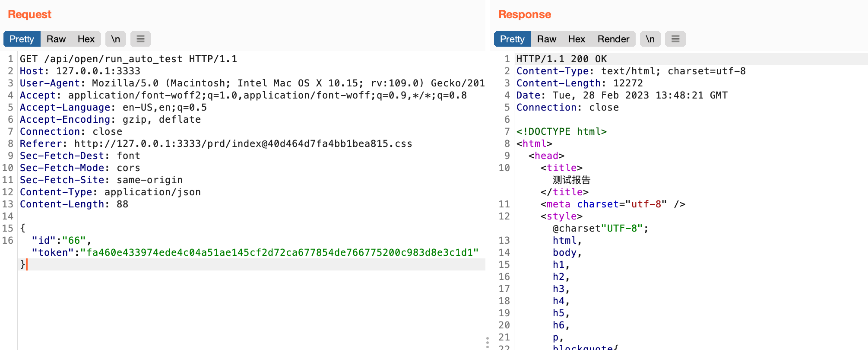This screenshot has height=350, width=868.
Task: Click the Sec-Fetch-Dest: font line
Action: pos(80,156)
